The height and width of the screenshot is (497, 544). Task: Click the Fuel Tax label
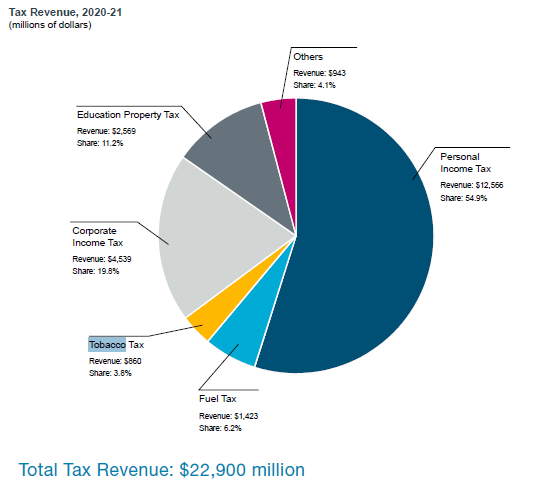[x=218, y=399]
